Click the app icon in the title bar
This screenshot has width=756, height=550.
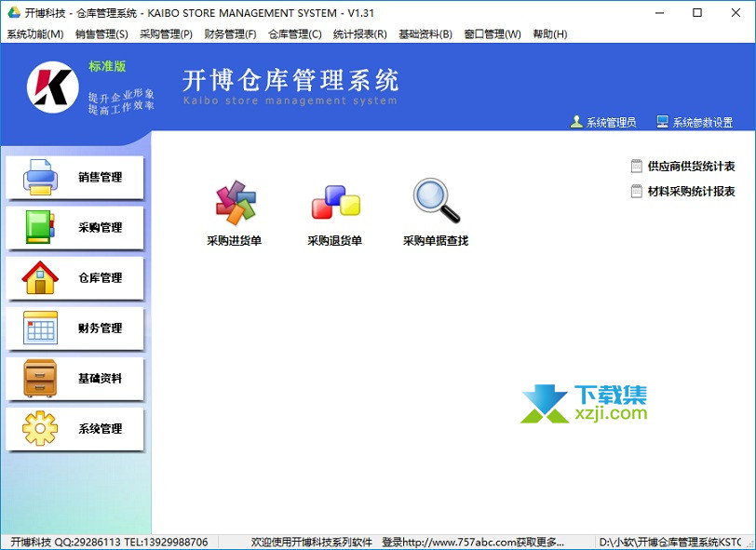pos(13,12)
